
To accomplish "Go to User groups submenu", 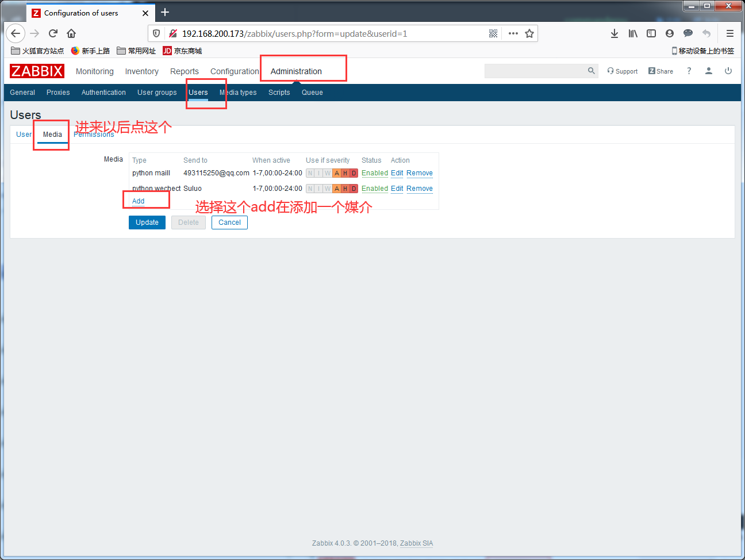I will click(x=157, y=93).
